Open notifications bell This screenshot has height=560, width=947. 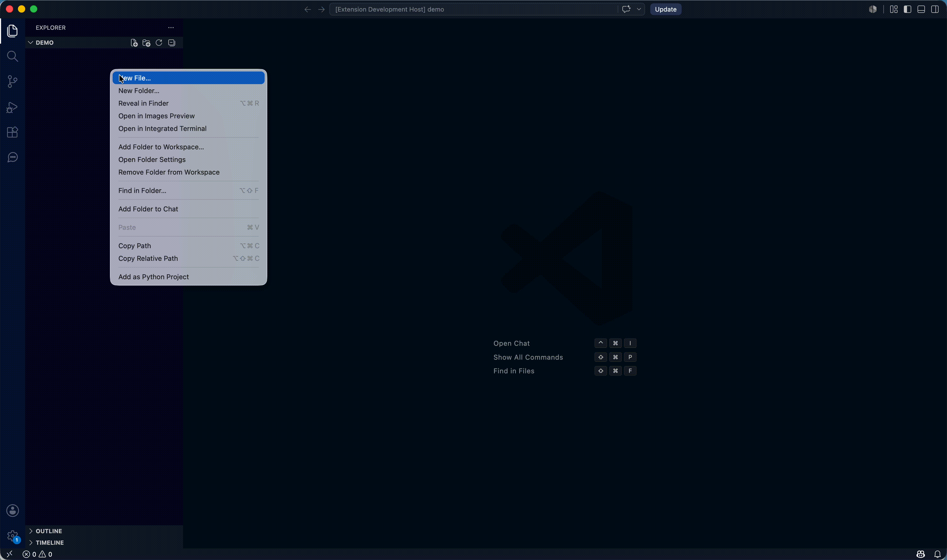[938, 554]
